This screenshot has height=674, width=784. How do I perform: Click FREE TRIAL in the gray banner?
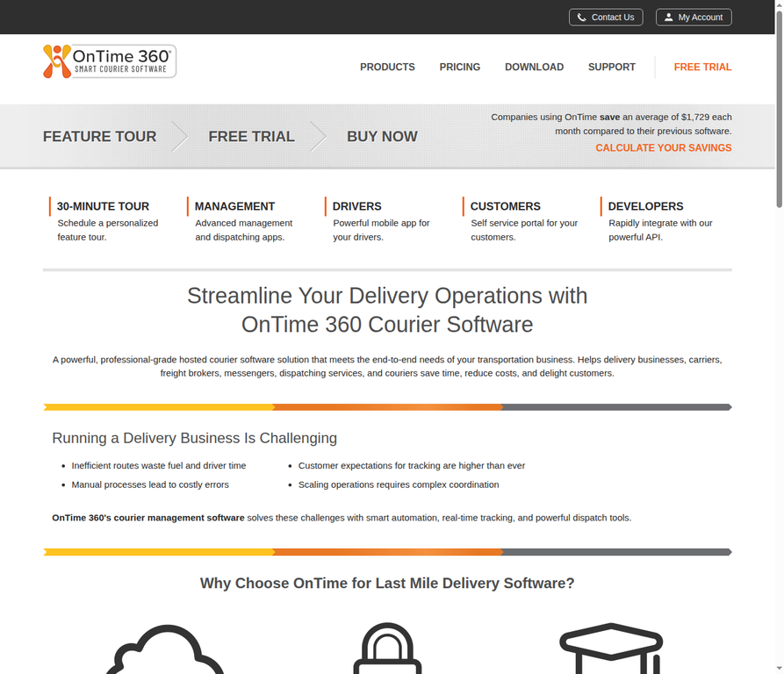point(251,136)
